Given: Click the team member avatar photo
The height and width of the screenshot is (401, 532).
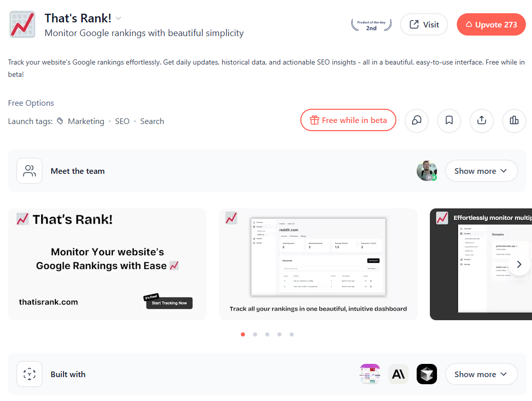Looking at the screenshot, I should click(x=426, y=171).
